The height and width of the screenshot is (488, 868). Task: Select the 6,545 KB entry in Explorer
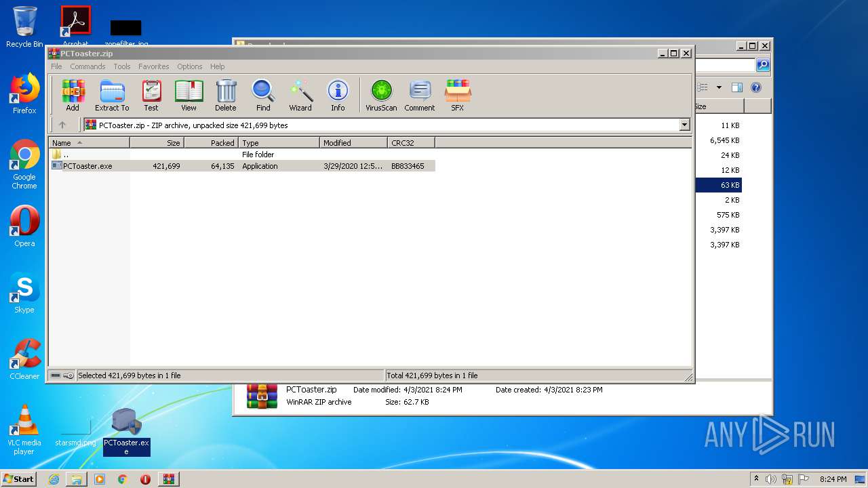point(725,140)
